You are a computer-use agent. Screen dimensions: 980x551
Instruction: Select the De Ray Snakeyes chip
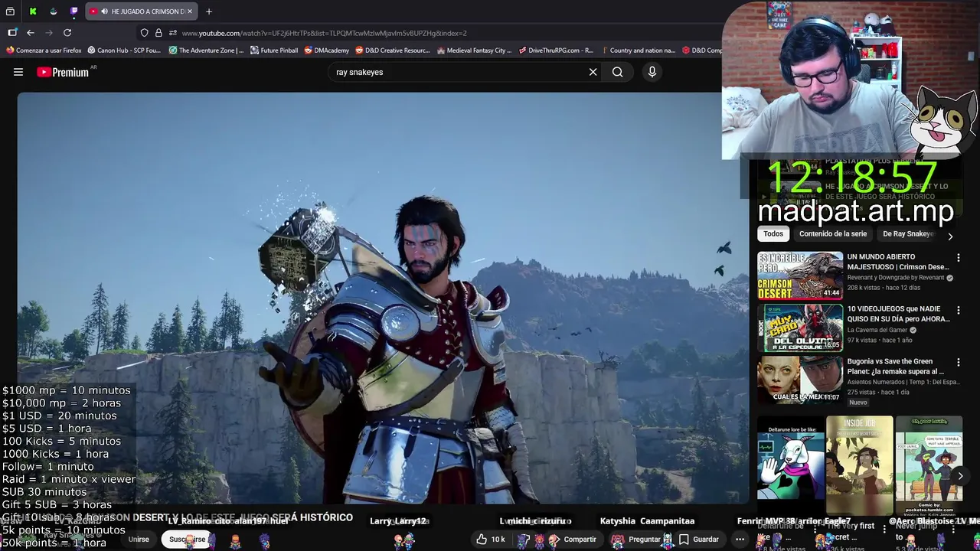tap(908, 234)
